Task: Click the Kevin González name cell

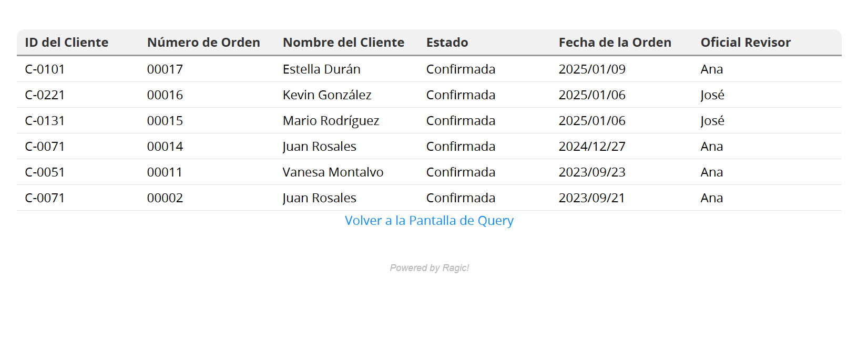Action: click(327, 95)
